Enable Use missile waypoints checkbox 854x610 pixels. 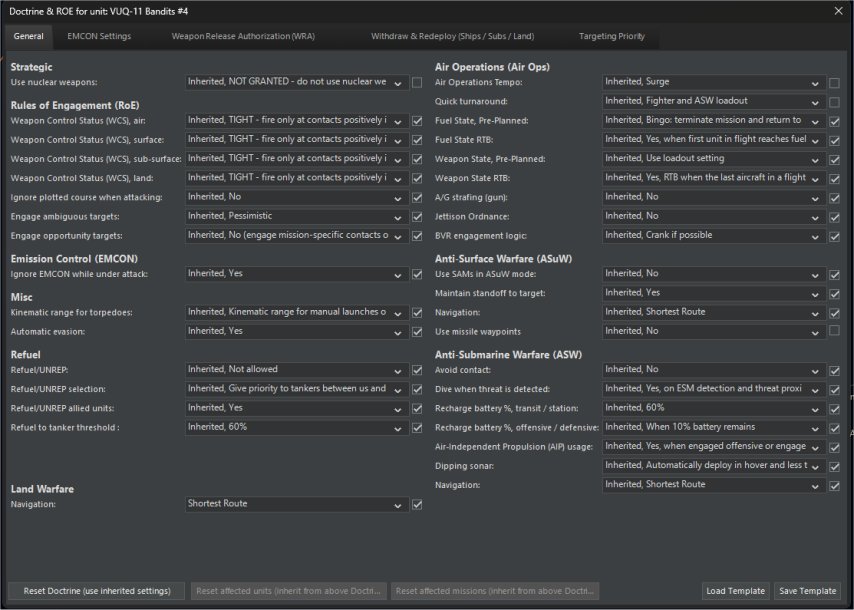point(834,330)
